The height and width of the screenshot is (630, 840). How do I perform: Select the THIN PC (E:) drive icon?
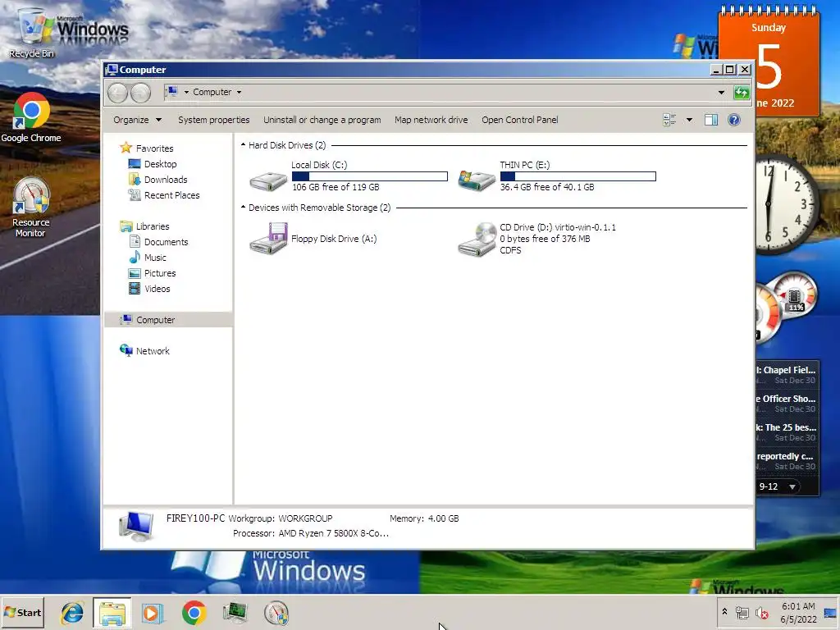click(x=477, y=180)
